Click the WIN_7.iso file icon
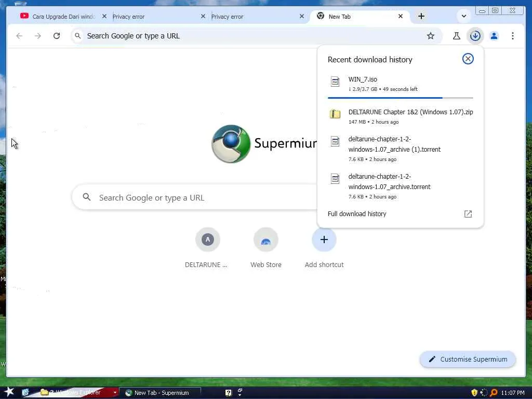This screenshot has height=399, width=532. pyautogui.click(x=335, y=82)
